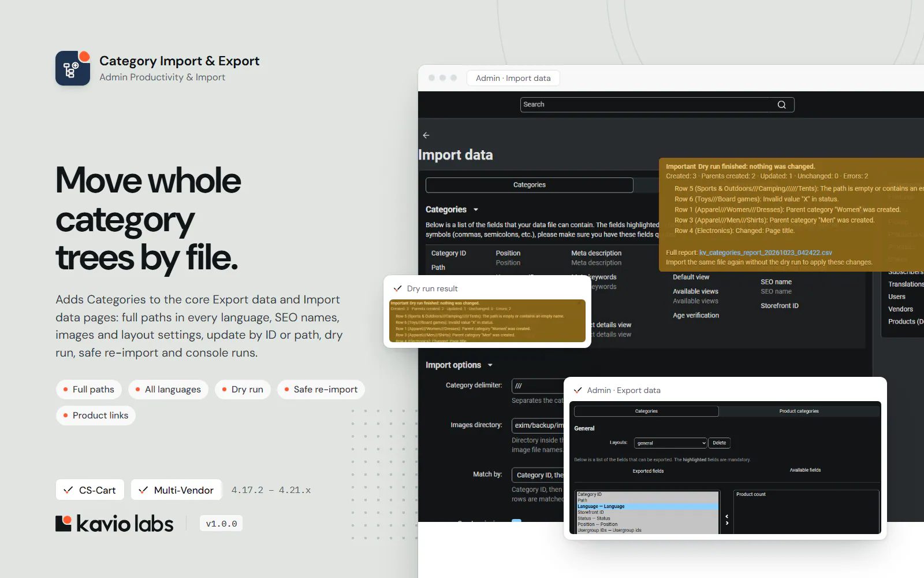The width and height of the screenshot is (924, 578).
Task: Click the search magnifier icon
Action: pos(781,105)
